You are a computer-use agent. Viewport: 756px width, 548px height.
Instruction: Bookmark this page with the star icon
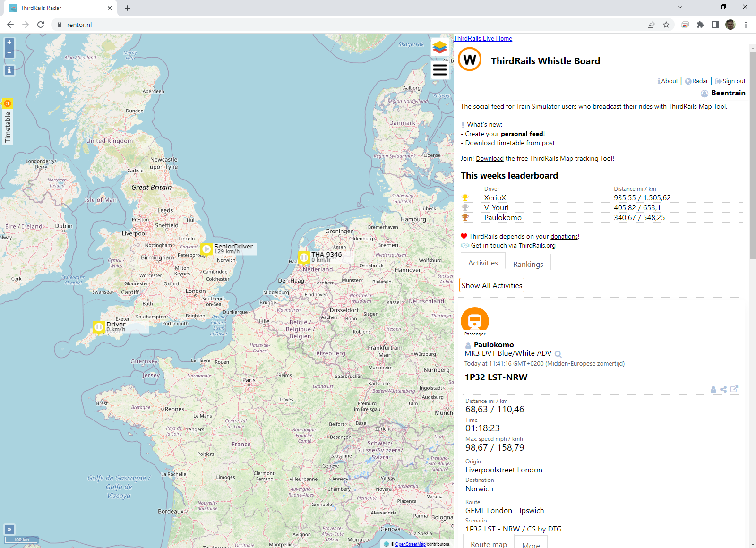(x=666, y=25)
